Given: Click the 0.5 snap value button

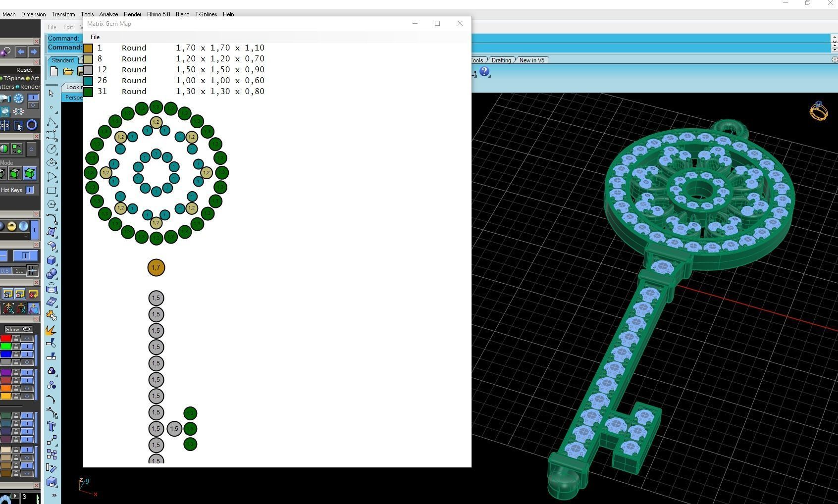Looking at the screenshot, I should [5, 271].
